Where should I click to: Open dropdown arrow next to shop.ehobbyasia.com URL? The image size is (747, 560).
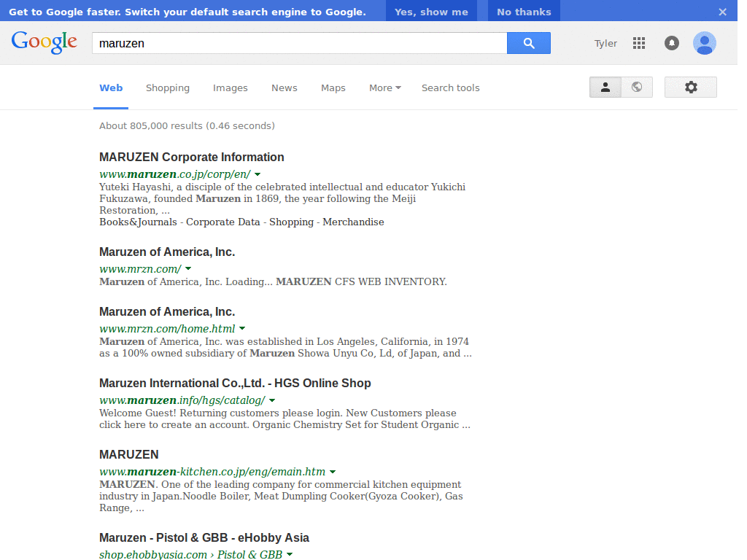[289, 555]
